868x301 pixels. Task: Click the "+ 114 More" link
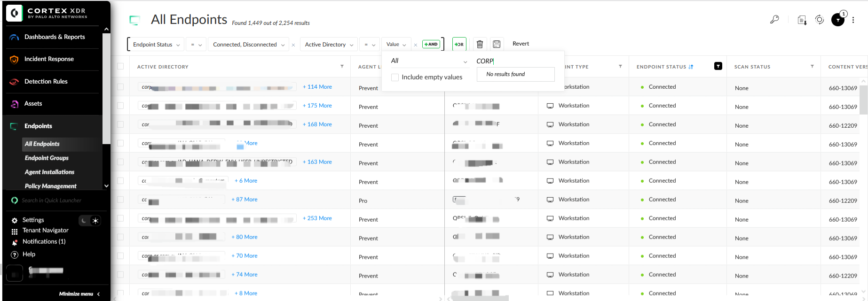[317, 87]
